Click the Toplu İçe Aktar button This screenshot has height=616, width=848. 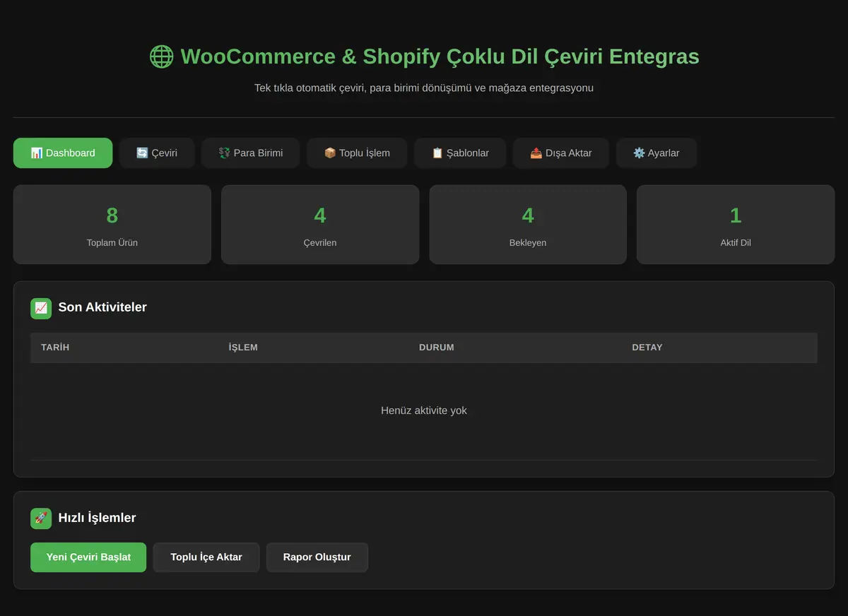point(206,557)
